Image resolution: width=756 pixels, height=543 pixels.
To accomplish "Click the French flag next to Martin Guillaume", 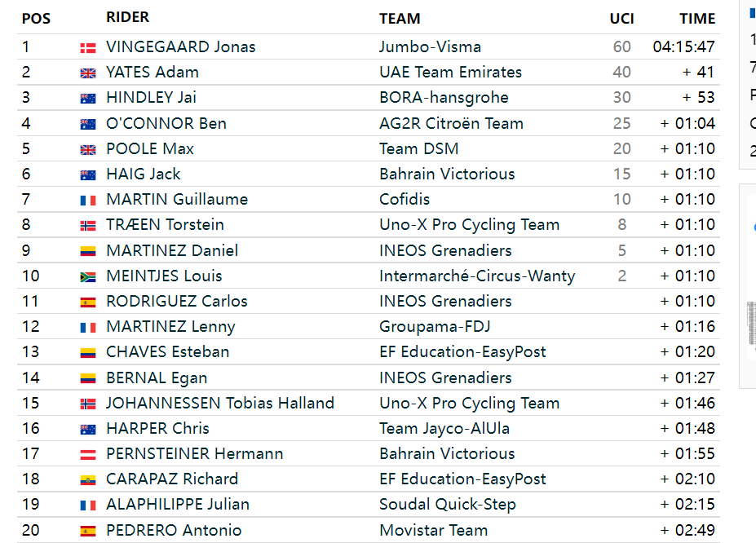I will pos(88,201).
